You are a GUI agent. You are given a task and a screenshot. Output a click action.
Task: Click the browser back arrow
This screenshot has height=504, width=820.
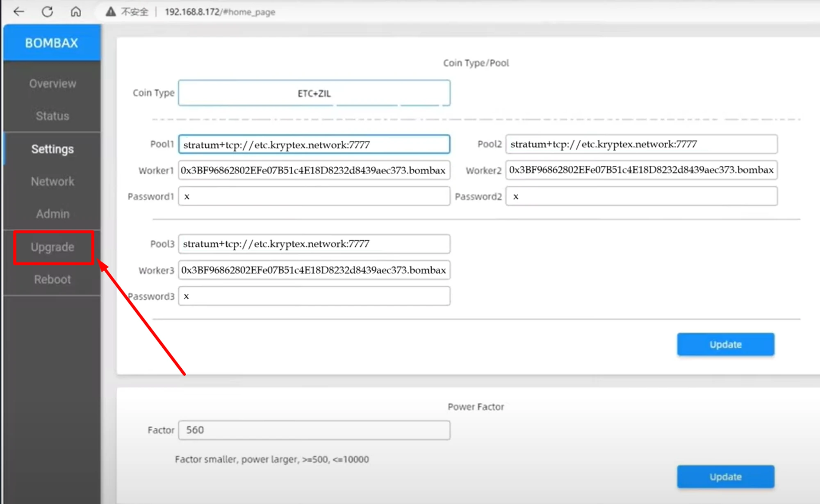pos(19,11)
